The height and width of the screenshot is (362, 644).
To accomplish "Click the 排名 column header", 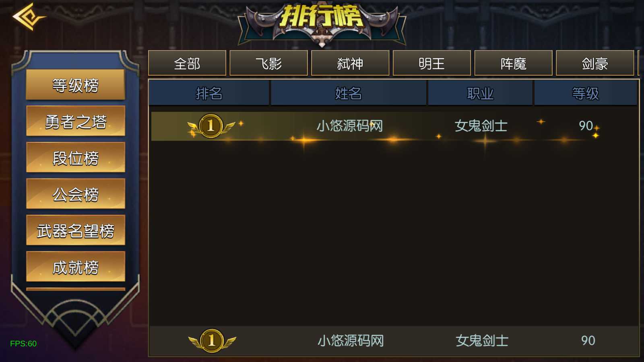I will [209, 93].
